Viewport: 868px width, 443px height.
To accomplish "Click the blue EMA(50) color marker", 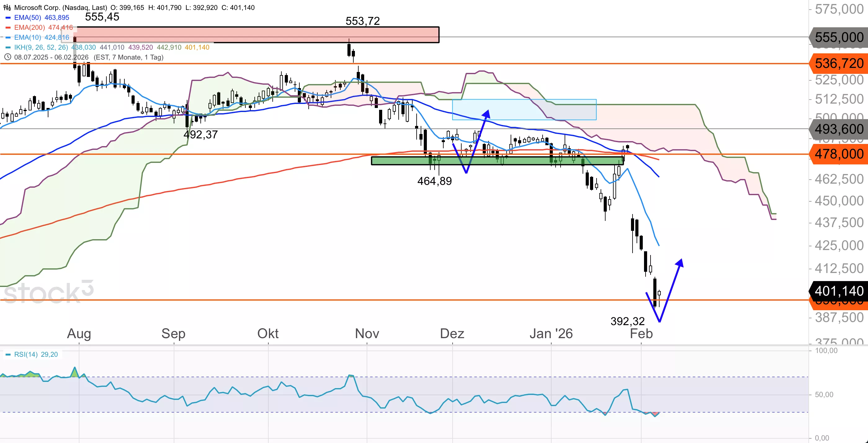I will (8, 17).
